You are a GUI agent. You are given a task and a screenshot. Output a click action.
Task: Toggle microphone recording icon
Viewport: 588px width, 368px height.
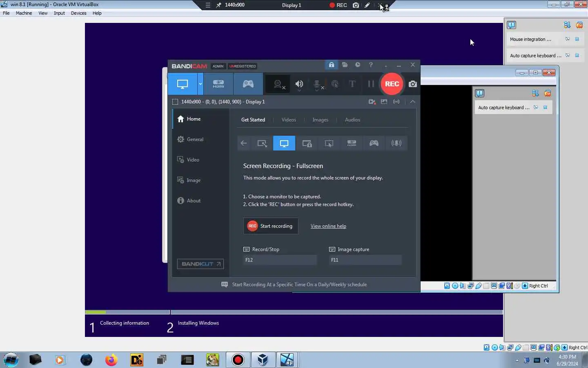[x=317, y=84]
